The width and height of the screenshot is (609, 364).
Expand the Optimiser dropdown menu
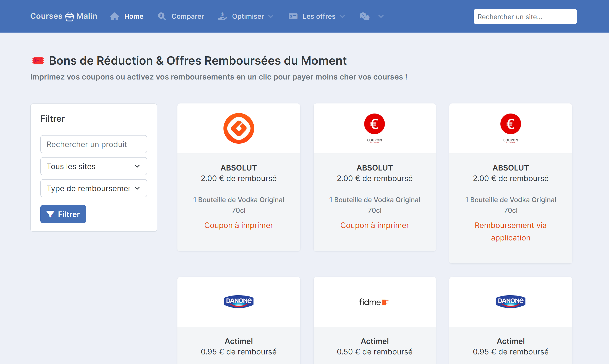coord(246,17)
